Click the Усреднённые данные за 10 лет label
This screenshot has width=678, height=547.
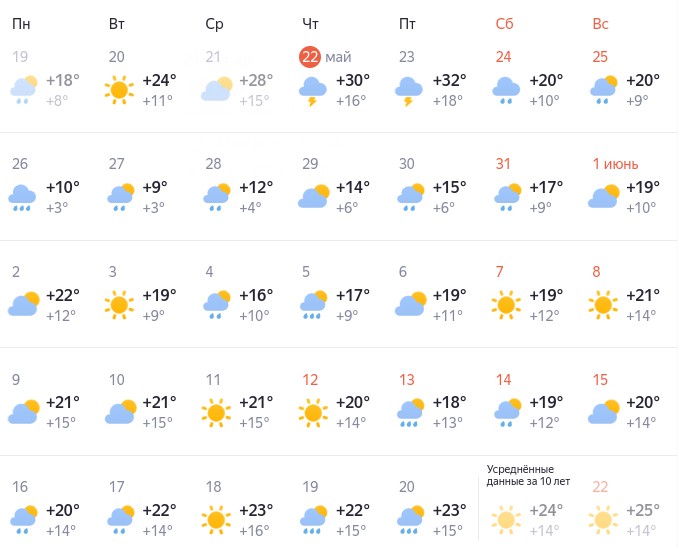pyautogui.click(x=520, y=475)
